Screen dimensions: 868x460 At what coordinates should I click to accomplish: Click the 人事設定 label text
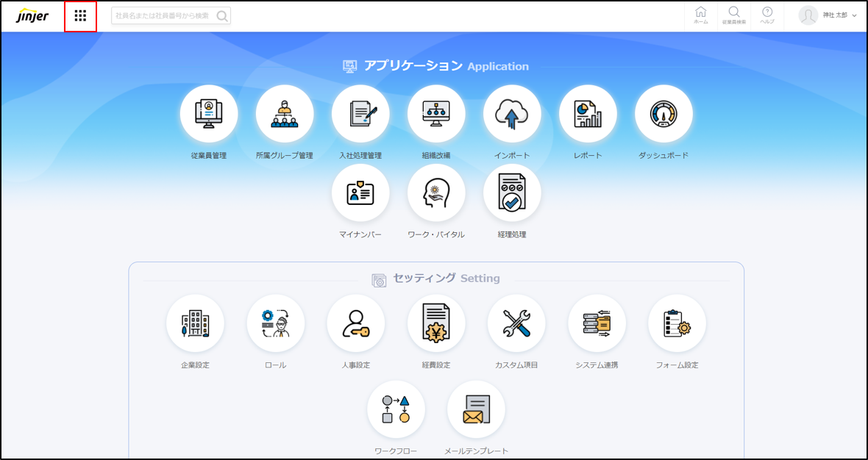coord(356,365)
